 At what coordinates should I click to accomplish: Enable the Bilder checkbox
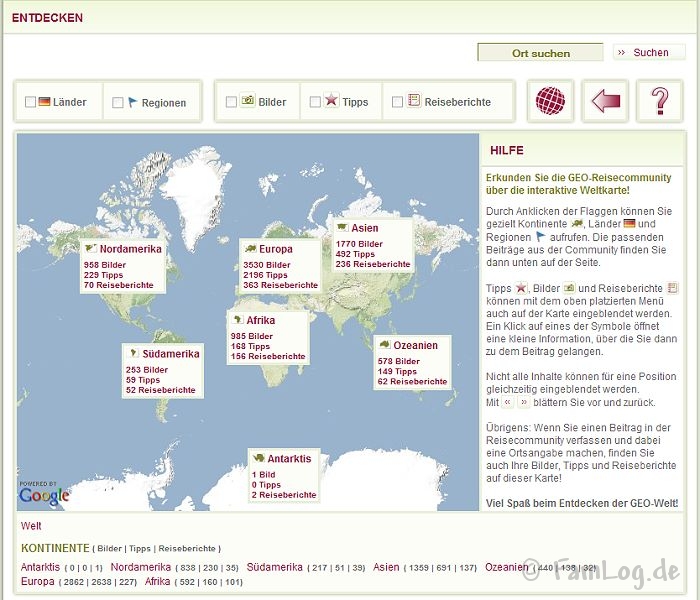[x=231, y=102]
